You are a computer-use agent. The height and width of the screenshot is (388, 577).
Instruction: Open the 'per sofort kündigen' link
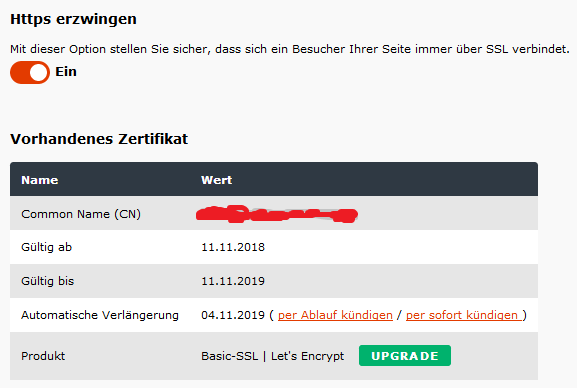[x=464, y=315]
